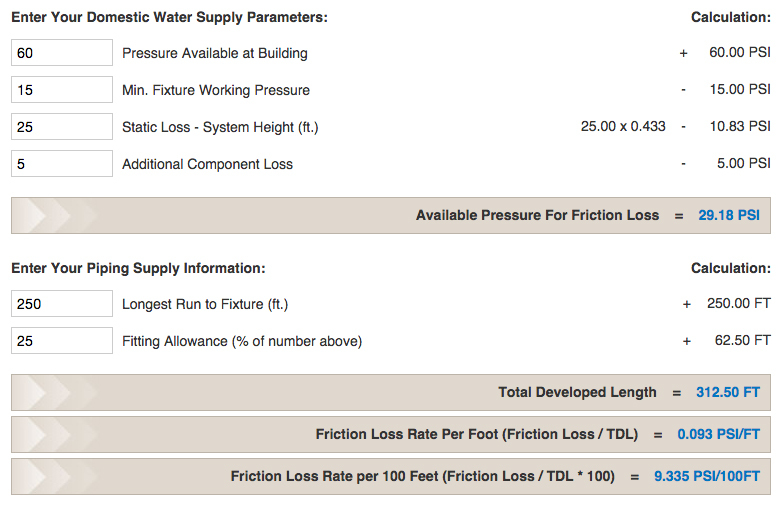Click the 29.18 PSI result value
The image size is (782, 506).
728,215
